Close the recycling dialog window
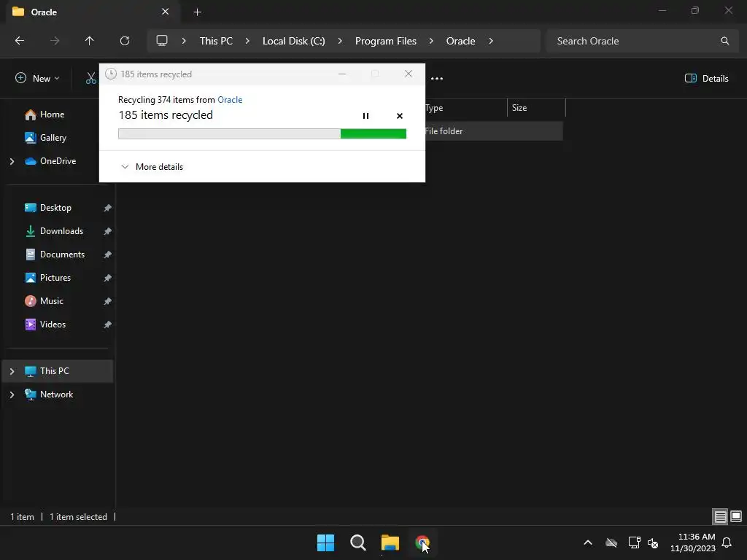This screenshot has width=747, height=560. pyautogui.click(x=409, y=74)
